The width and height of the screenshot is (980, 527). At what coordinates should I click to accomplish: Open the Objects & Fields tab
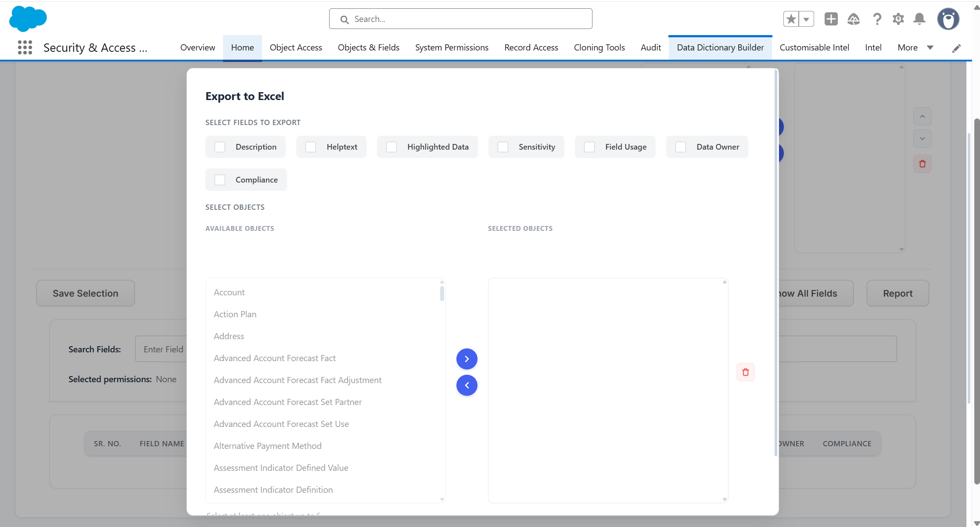369,47
